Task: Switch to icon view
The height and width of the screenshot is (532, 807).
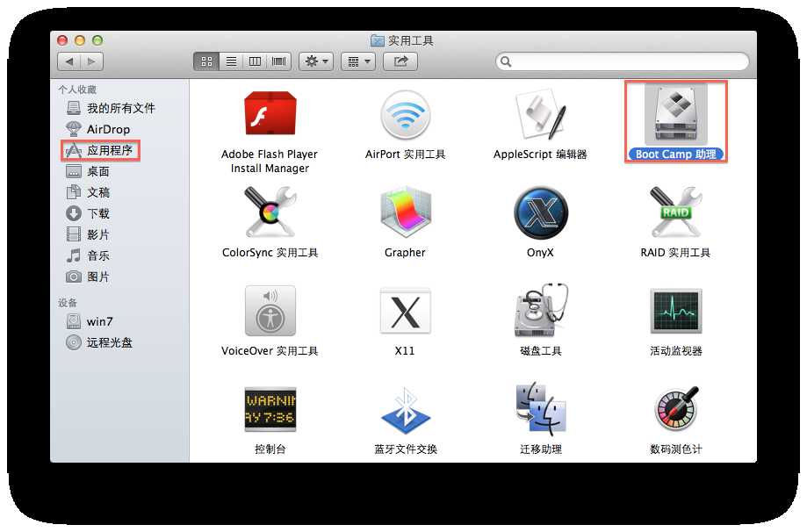Action: (x=206, y=61)
